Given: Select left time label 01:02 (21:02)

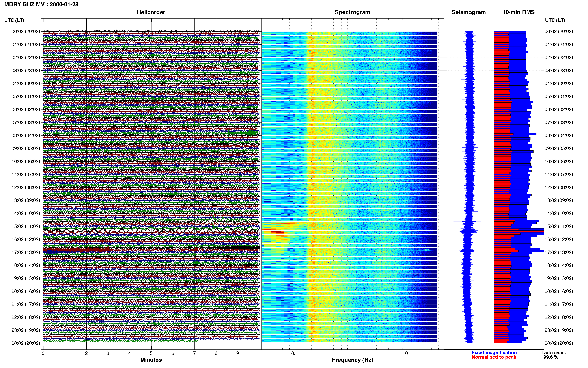Looking at the screenshot, I should pos(26,45).
